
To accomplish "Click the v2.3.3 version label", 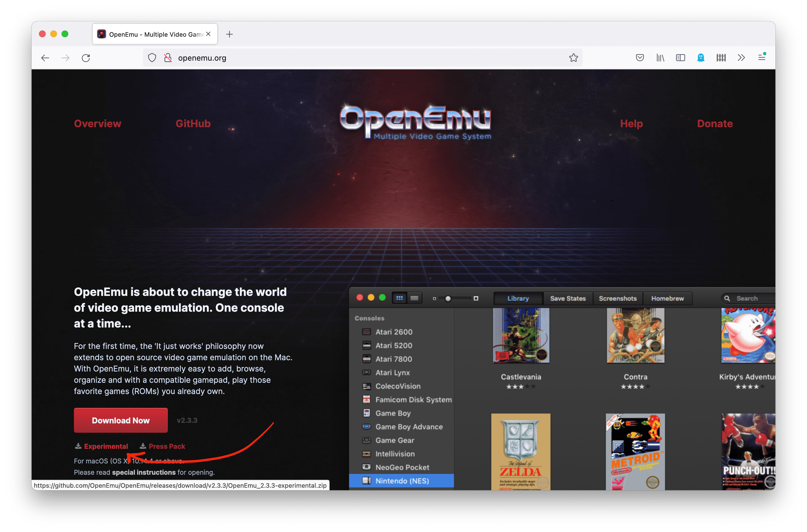I will point(187,420).
